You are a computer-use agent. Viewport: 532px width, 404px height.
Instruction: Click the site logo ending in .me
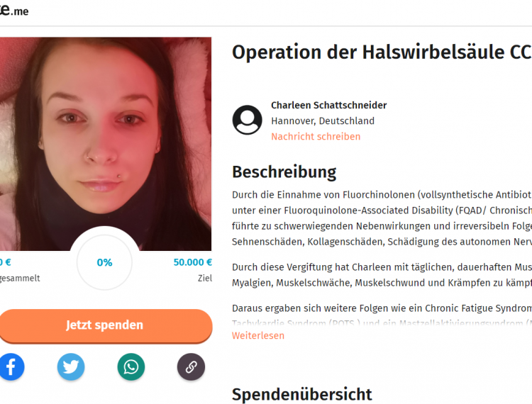[x=14, y=10]
